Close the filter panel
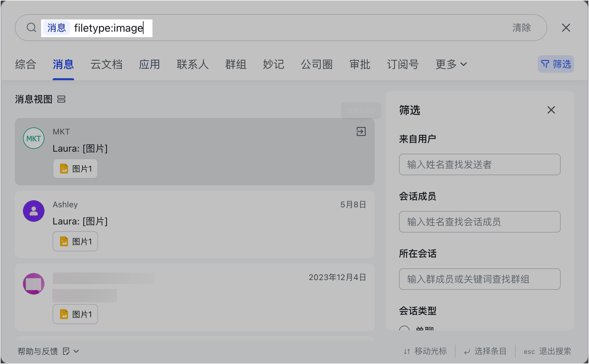The width and height of the screenshot is (589, 364). [x=551, y=110]
